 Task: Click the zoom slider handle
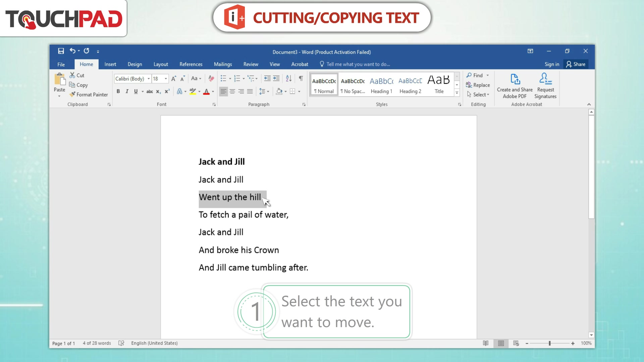tap(550, 343)
